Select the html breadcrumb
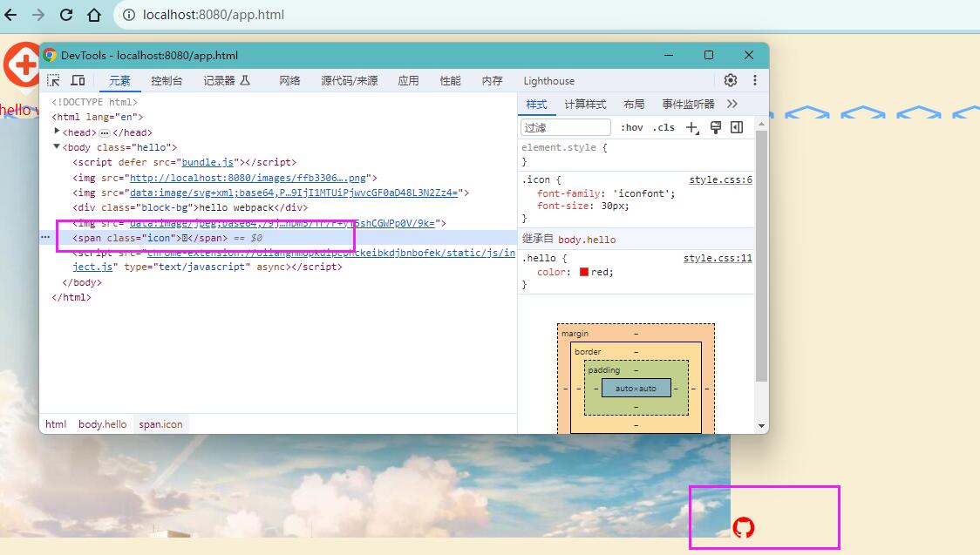The height and width of the screenshot is (555, 980). pos(56,424)
